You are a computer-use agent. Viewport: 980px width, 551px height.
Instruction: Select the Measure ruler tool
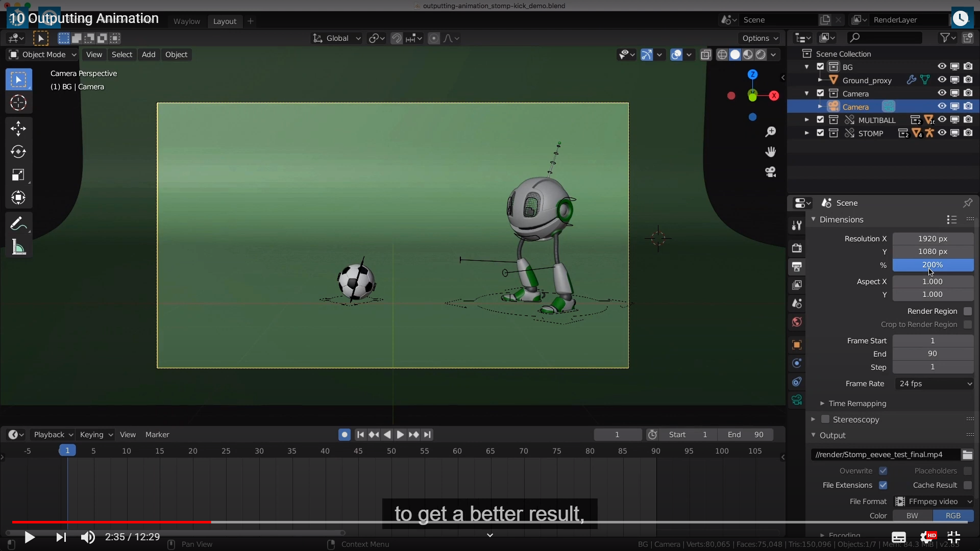18,248
